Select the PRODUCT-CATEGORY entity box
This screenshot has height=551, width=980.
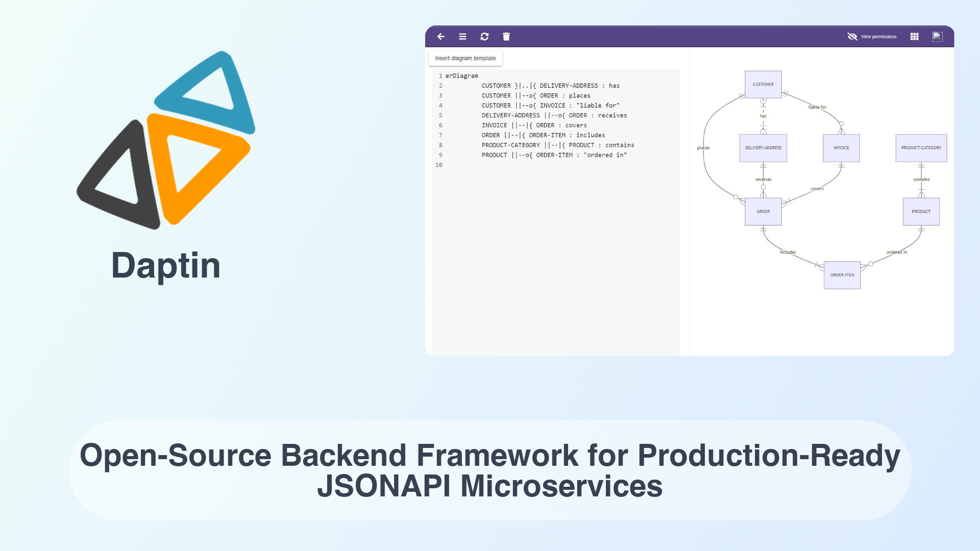tap(921, 148)
